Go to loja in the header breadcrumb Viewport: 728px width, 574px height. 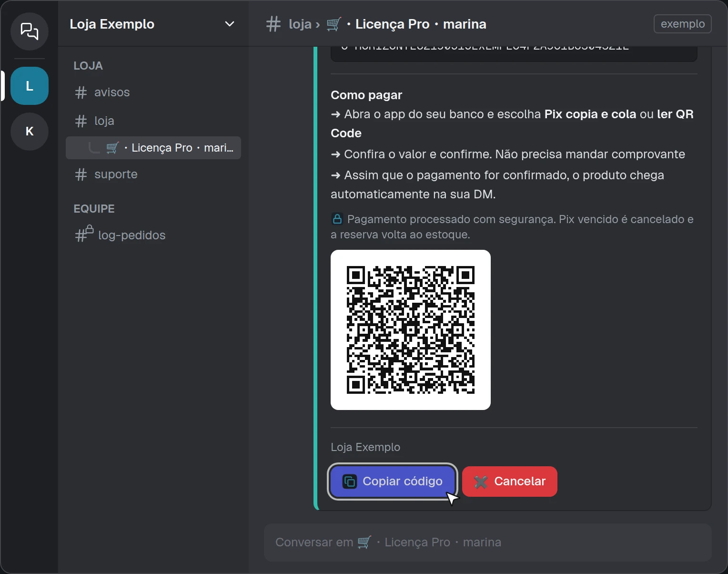pos(300,24)
